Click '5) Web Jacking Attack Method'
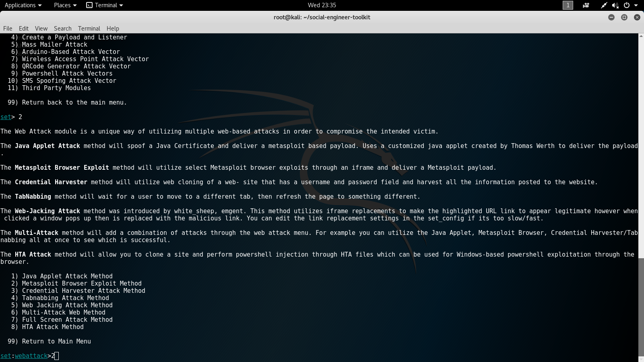644x362 pixels. coord(62,305)
